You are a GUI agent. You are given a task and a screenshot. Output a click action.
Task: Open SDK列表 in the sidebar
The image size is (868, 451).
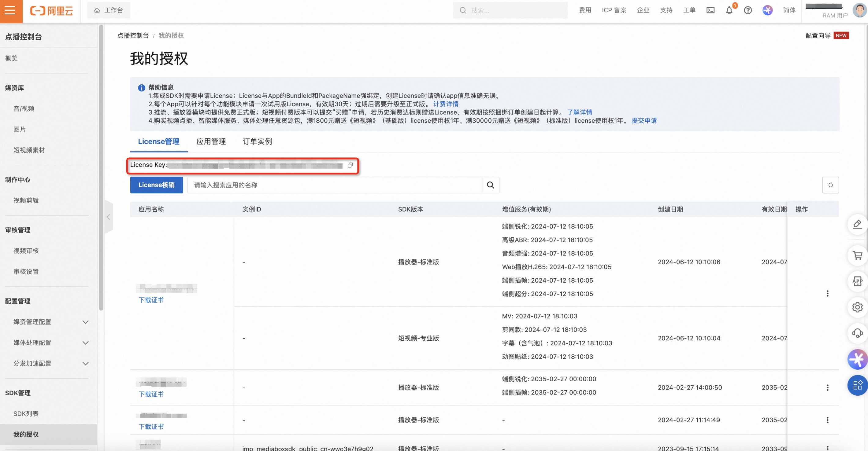click(x=26, y=414)
